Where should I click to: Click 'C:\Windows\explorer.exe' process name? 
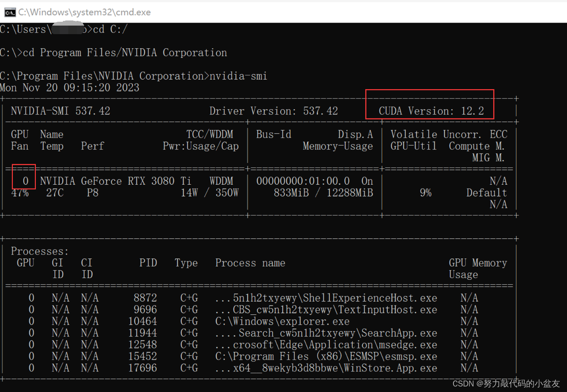pos(282,321)
